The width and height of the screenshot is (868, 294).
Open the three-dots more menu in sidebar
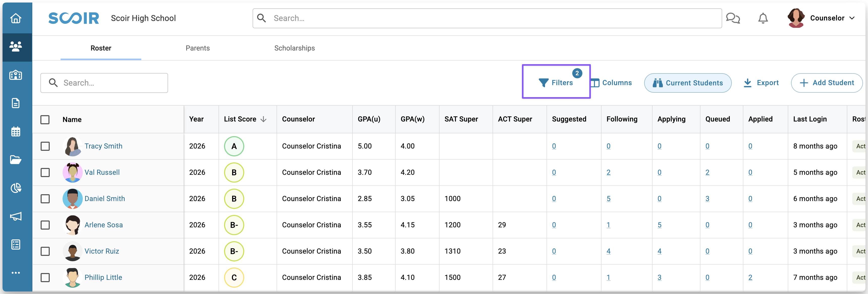coord(16,273)
